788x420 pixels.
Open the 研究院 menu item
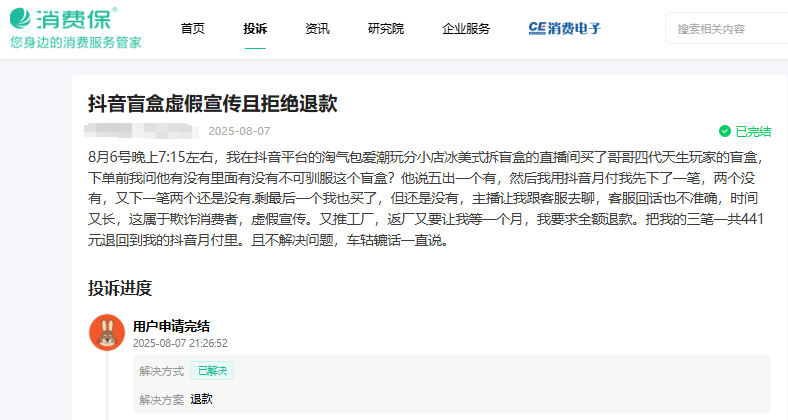point(386,29)
